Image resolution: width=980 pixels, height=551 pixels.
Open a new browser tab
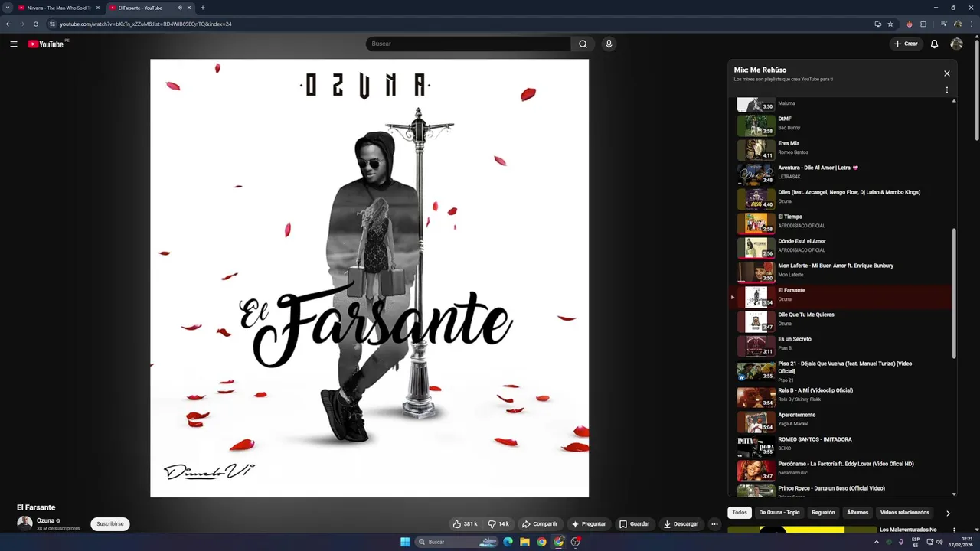203,8
